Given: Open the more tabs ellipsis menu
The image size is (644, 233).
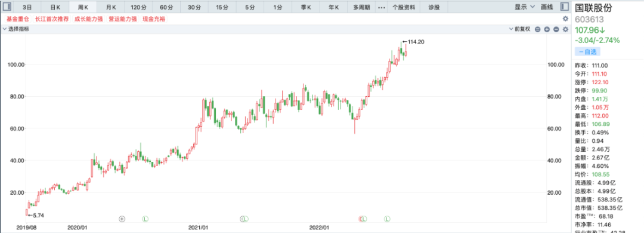Looking at the screenshot, I should 382,7.
